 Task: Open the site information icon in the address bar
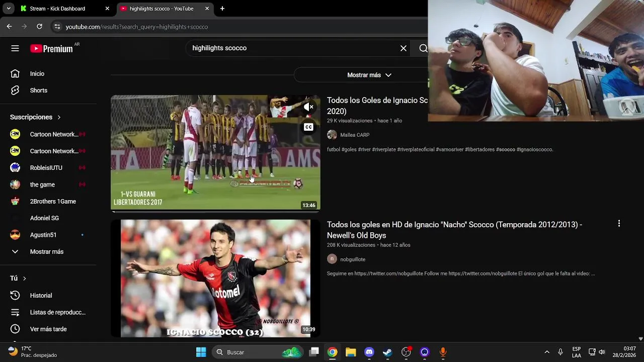tap(57, 27)
